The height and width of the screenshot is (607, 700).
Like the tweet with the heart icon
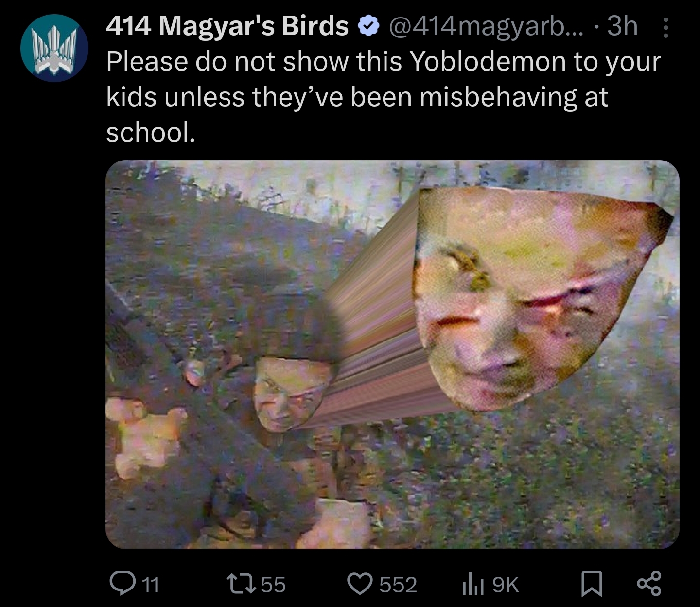(360, 584)
